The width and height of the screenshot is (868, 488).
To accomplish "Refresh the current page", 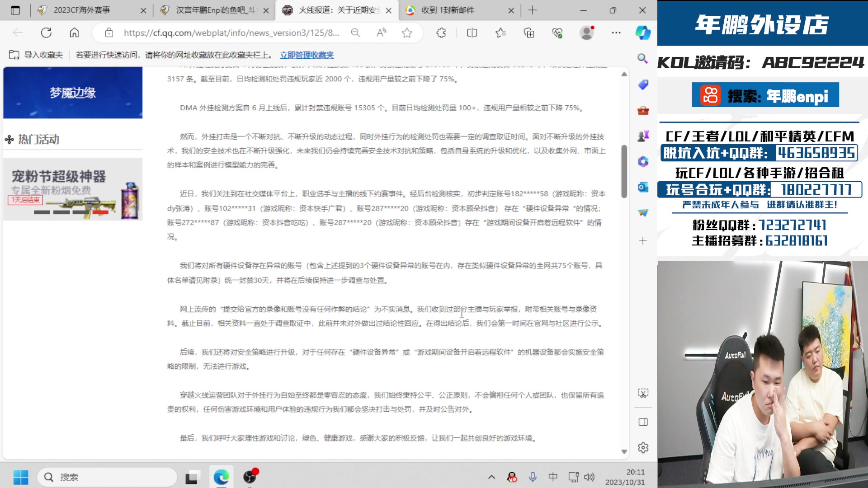I will click(46, 33).
